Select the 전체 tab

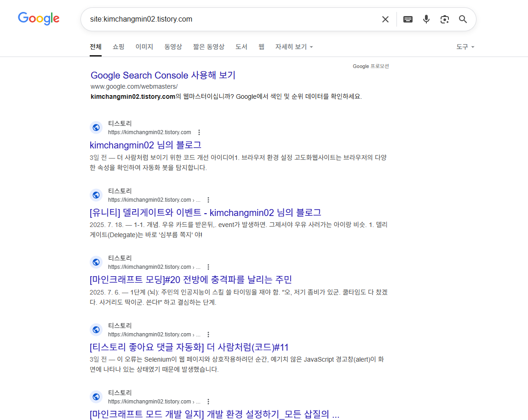(x=96, y=47)
